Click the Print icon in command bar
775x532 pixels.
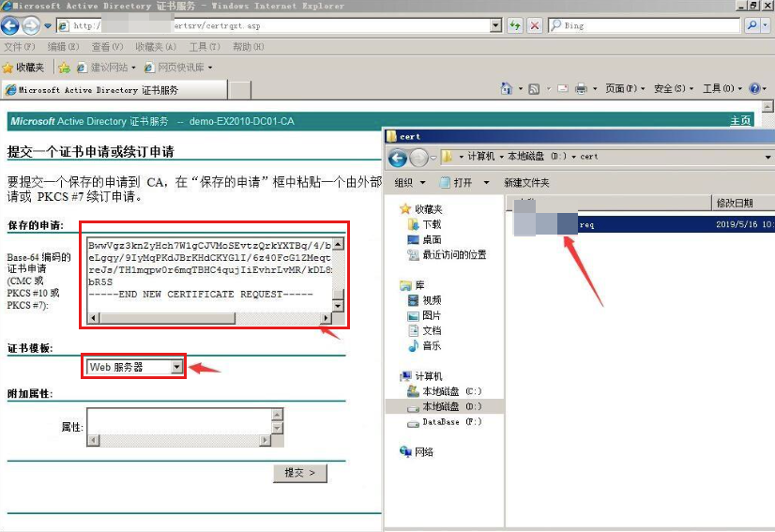(582, 89)
